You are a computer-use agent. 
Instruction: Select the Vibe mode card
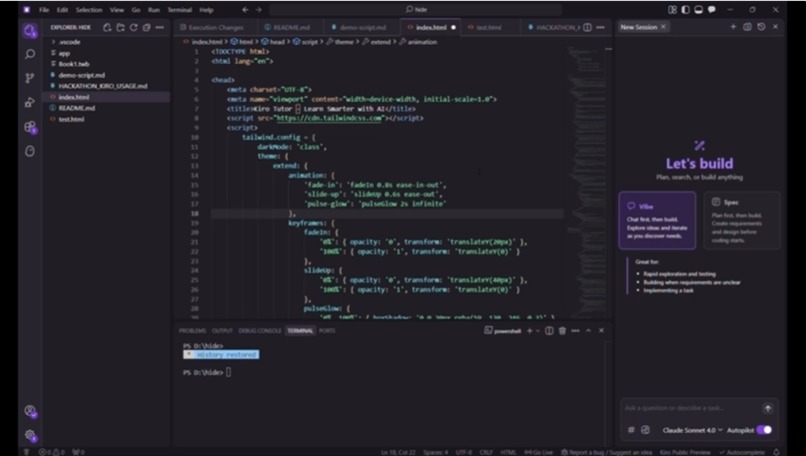click(x=657, y=220)
